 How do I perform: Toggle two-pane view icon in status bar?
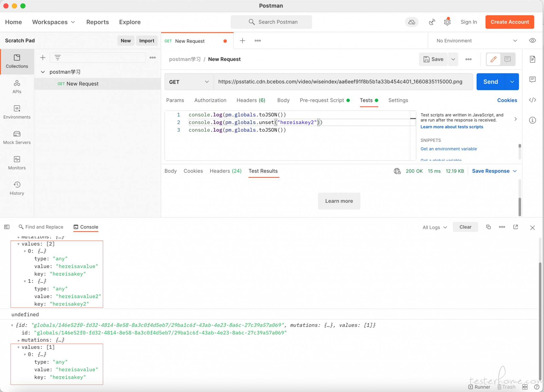(x=525, y=387)
